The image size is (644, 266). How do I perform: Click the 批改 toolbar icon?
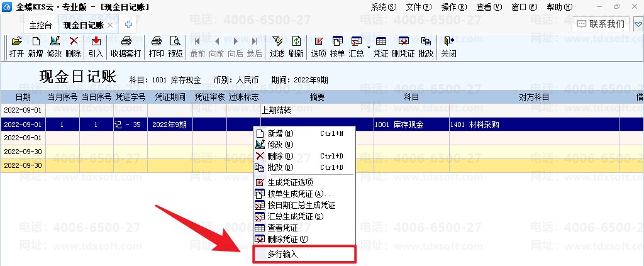(426, 47)
